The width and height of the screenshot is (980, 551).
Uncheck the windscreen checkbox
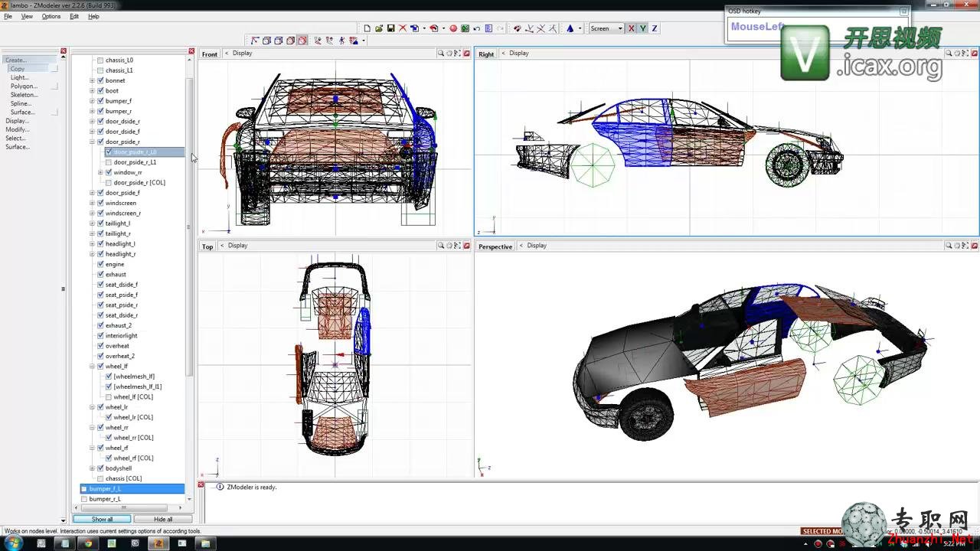pyautogui.click(x=100, y=203)
